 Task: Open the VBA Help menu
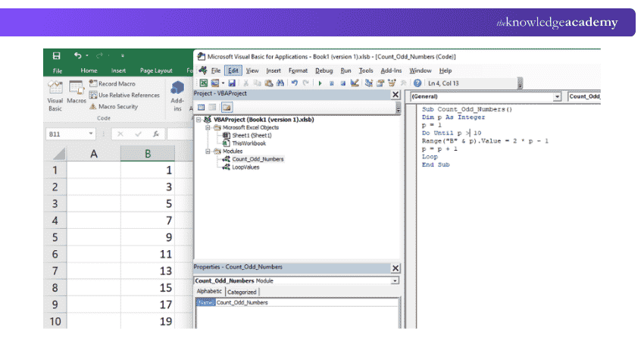coord(445,70)
